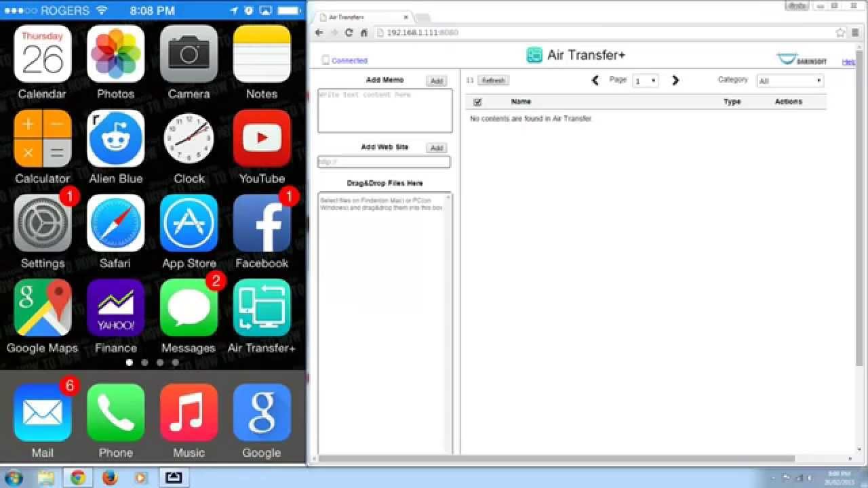Image resolution: width=868 pixels, height=488 pixels.
Task: Click the web site URL field
Action: (x=384, y=162)
